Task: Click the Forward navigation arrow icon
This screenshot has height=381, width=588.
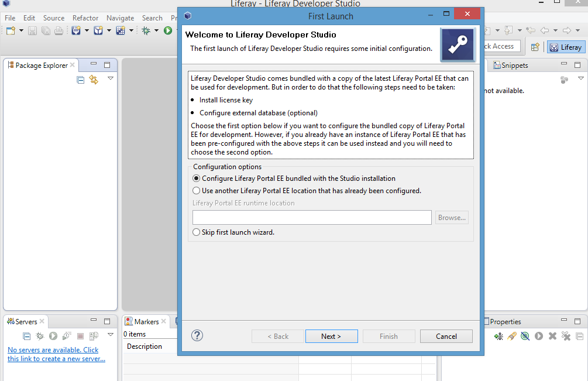Action: (x=567, y=30)
